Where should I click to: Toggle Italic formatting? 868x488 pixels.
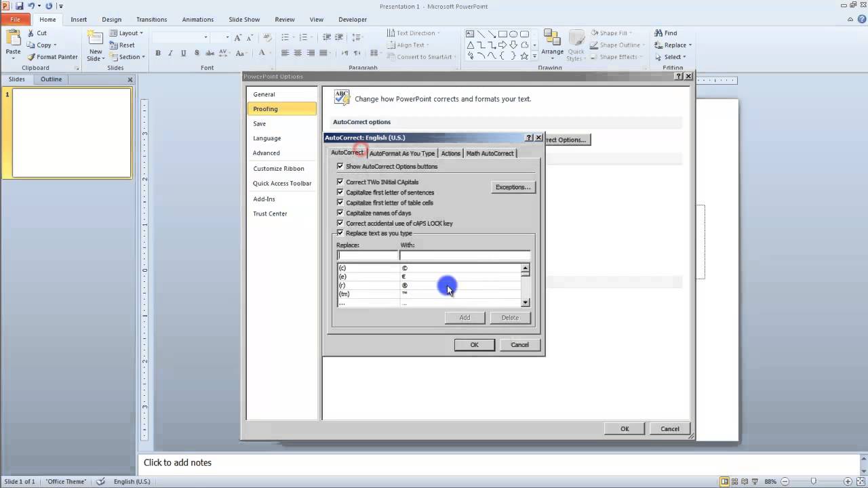(x=170, y=53)
